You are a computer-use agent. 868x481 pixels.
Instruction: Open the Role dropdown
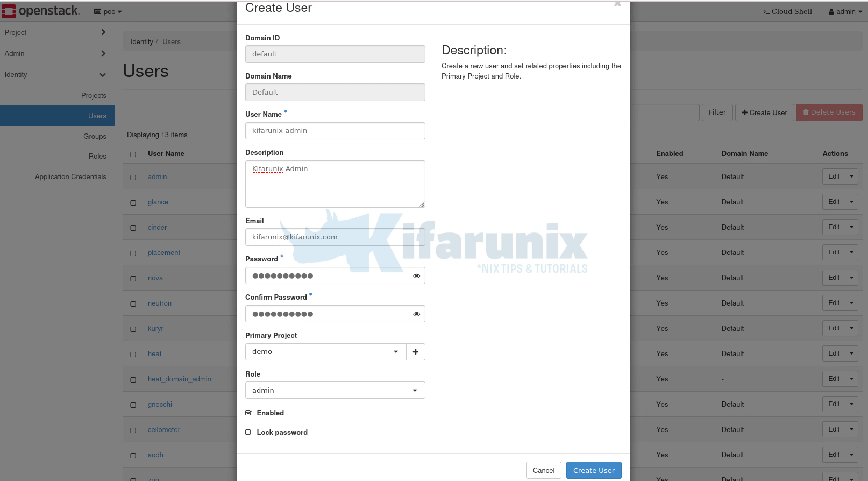pos(335,390)
